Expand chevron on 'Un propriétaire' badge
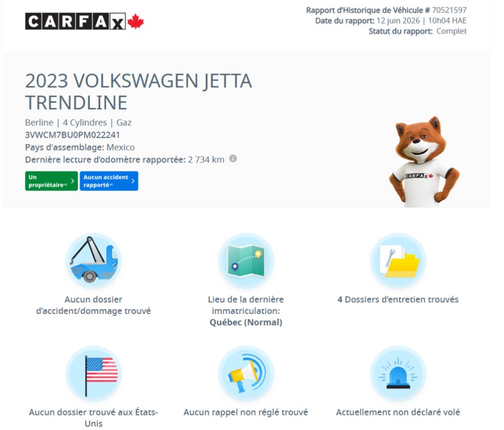The image size is (504, 430). tap(73, 181)
